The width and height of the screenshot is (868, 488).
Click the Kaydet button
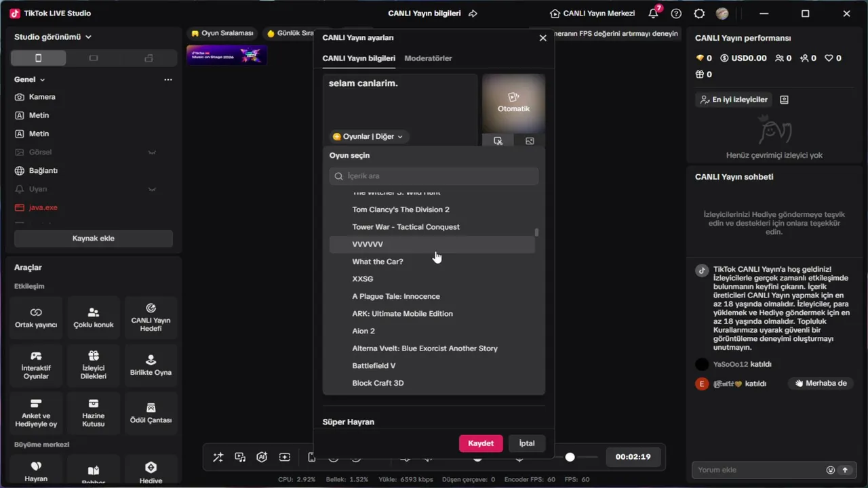pyautogui.click(x=481, y=443)
